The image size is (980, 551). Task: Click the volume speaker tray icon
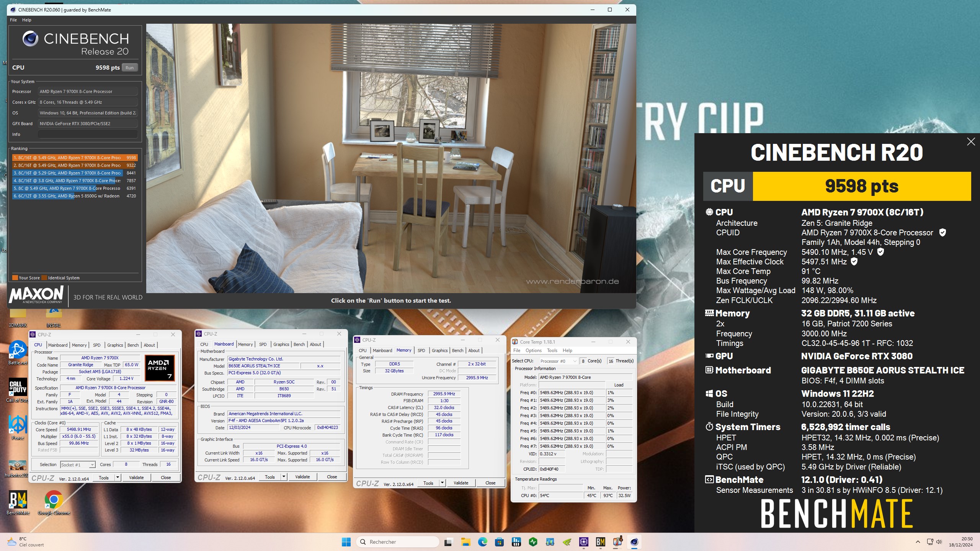point(939,542)
